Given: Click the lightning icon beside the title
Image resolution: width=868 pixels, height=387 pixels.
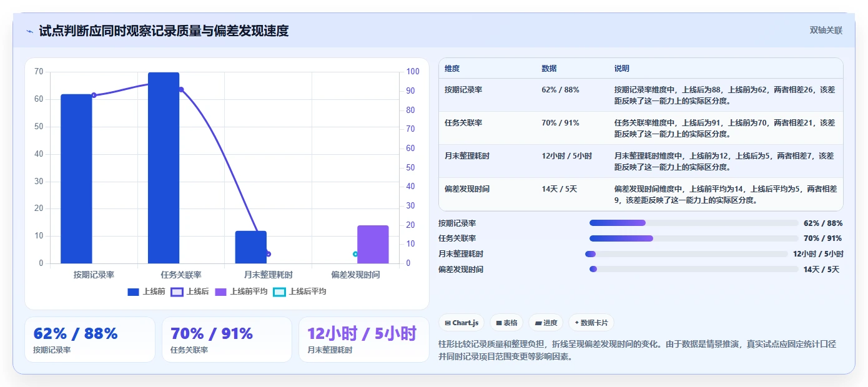Looking at the screenshot, I should (x=29, y=31).
